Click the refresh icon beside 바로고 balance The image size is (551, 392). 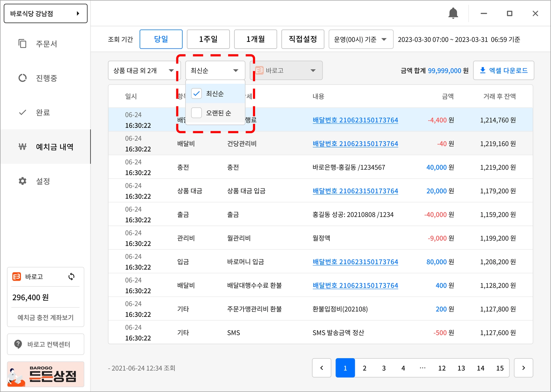pyautogui.click(x=71, y=277)
